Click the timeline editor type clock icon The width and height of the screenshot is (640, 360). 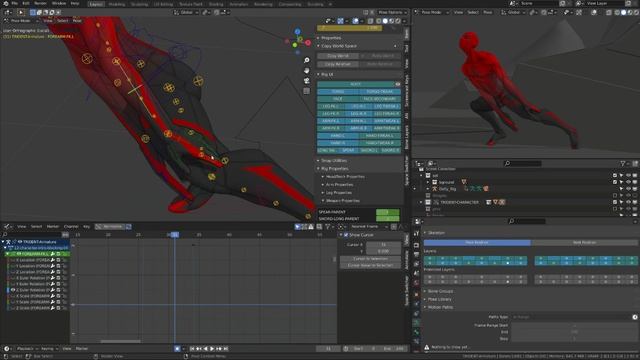click(7, 349)
